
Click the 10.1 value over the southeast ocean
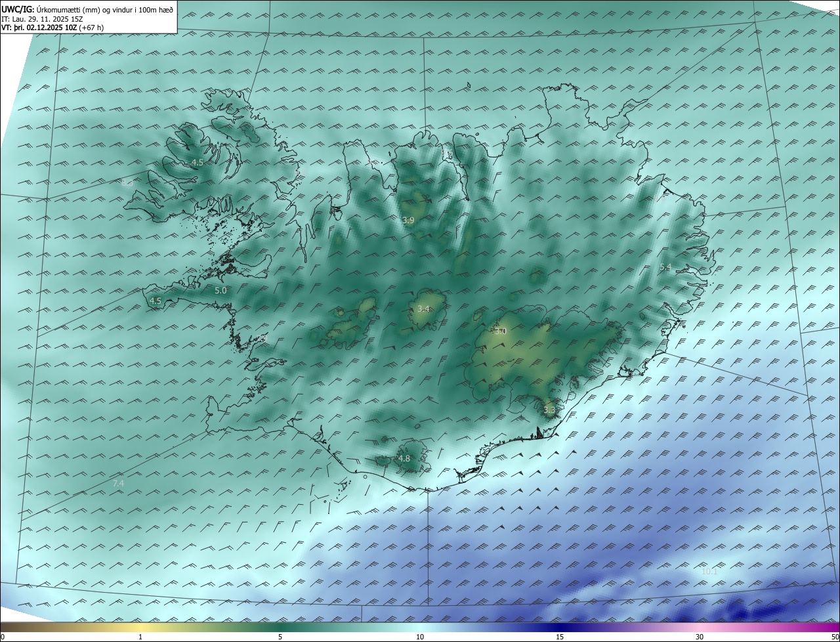click(x=709, y=572)
